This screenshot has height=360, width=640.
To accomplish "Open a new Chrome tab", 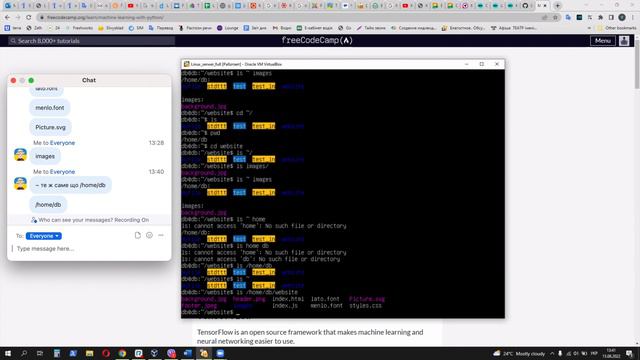I will click(558, 6).
